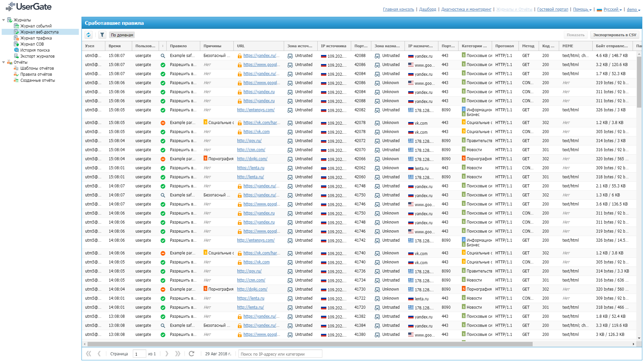The height and width of the screenshot is (362, 644).
Task: Go to Главная консоль
Action: click(x=398, y=9)
